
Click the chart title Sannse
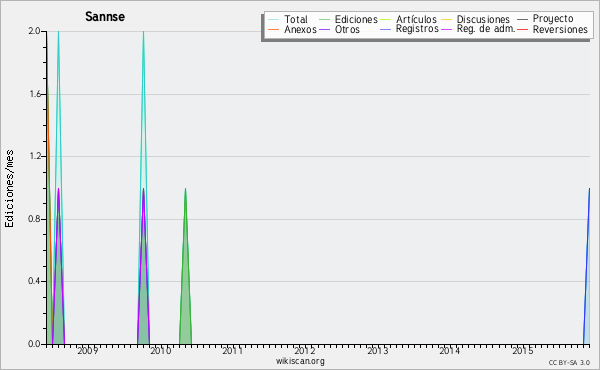[x=105, y=16]
